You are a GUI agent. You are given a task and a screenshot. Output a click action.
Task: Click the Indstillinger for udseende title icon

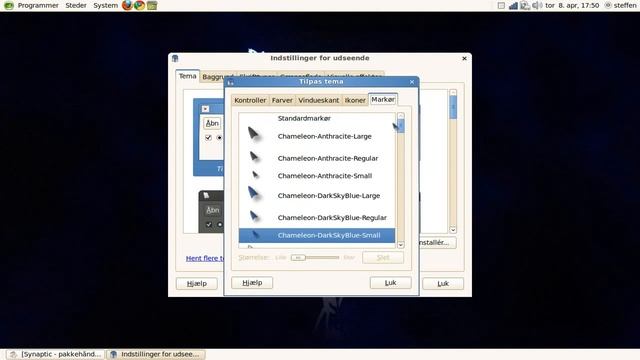[x=175, y=58]
